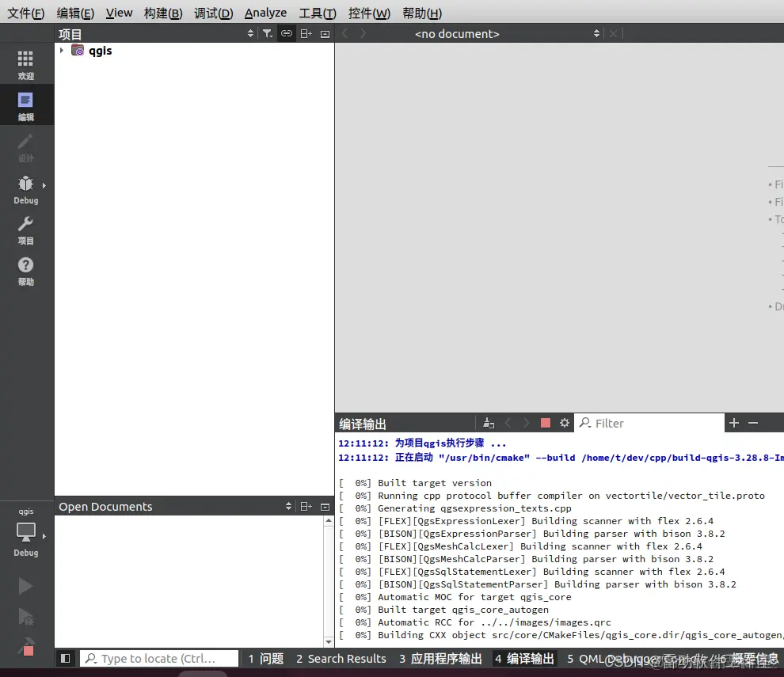This screenshot has width=784, height=677.
Task: Close the current document with X
Action: (x=613, y=33)
